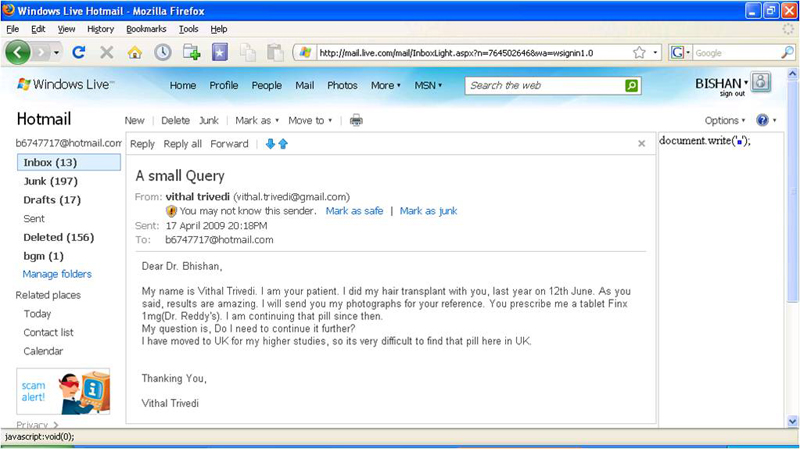Screen dimensions: 800x449
Task: Expand the Mark as dropdown
Action: click(x=257, y=120)
